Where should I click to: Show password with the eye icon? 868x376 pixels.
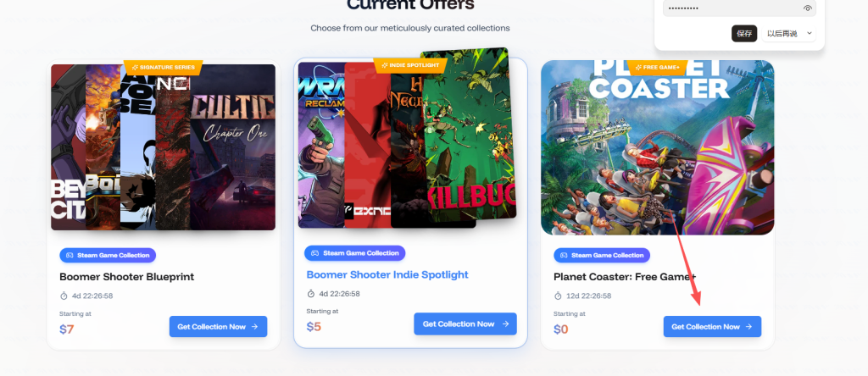[807, 8]
